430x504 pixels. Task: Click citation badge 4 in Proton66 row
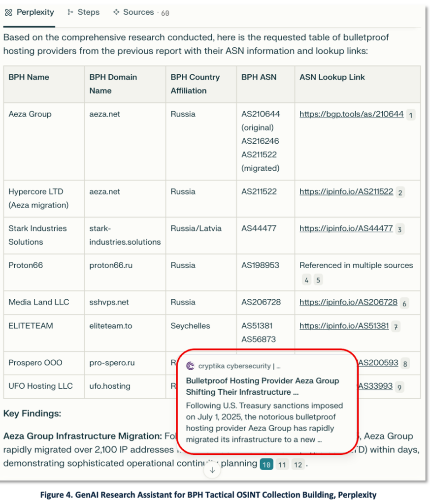[x=306, y=280]
